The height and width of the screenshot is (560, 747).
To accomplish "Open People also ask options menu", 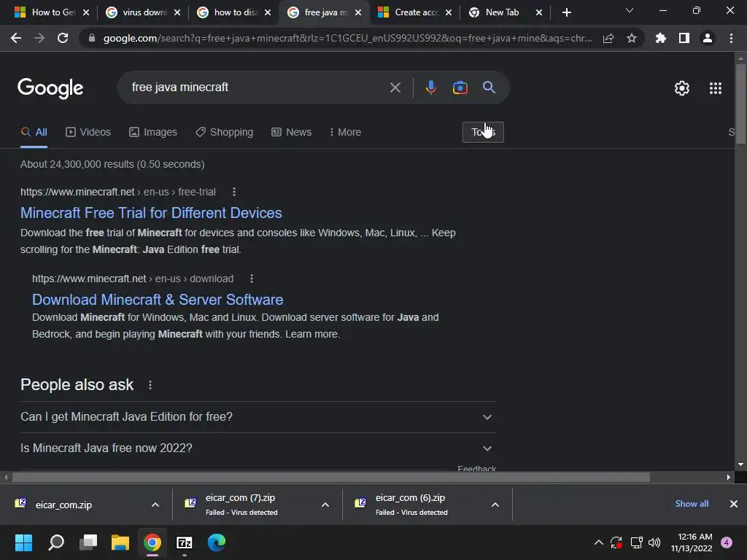I will coord(150,385).
